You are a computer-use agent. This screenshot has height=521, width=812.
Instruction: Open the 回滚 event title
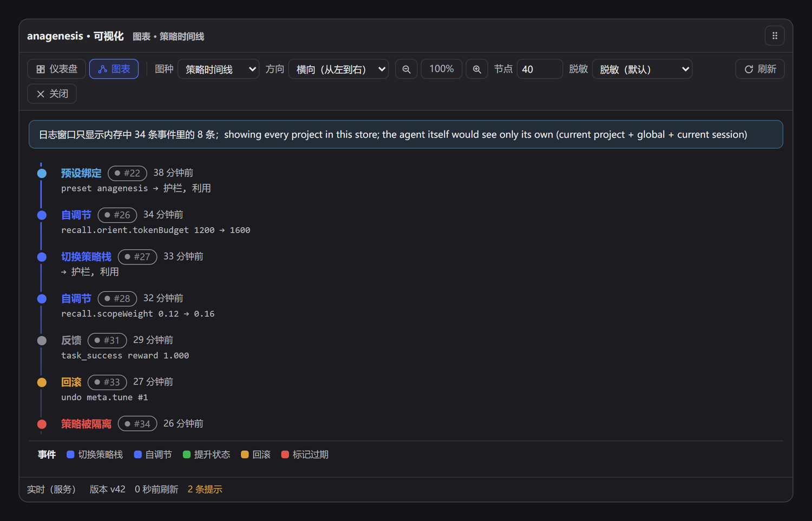(x=71, y=382)
